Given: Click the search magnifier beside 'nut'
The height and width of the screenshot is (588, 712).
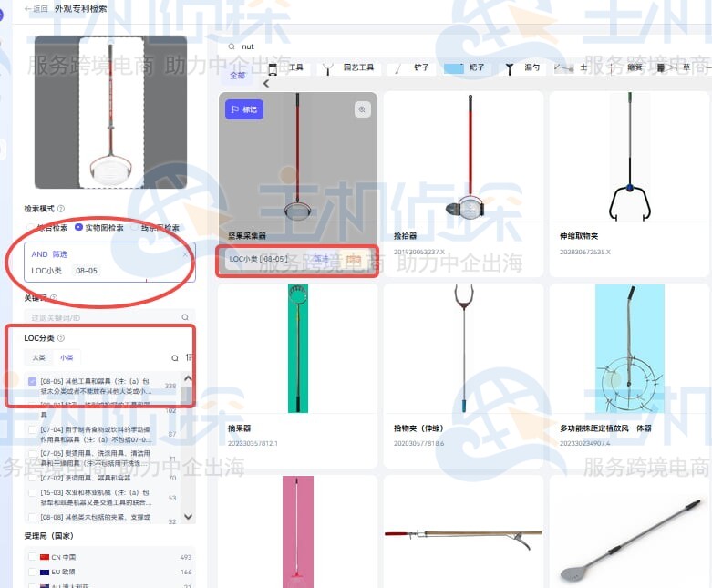Looking at the screenshot, I should [x=232, y=46].
